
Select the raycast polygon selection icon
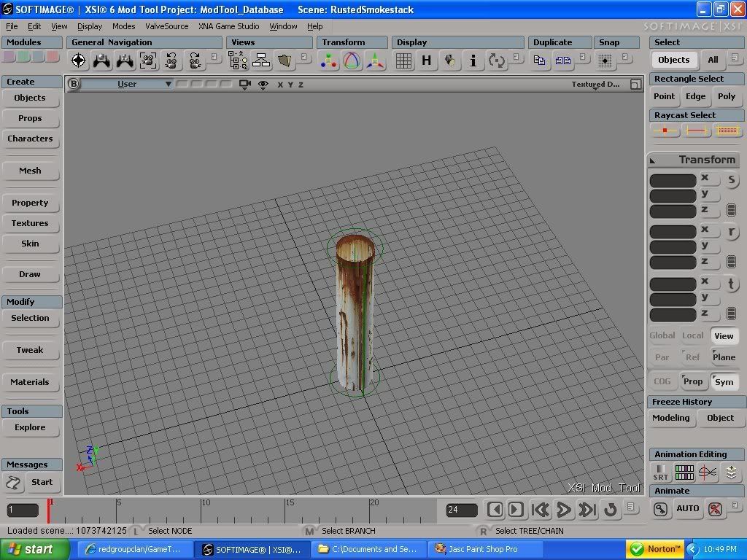tap(727, 130)
